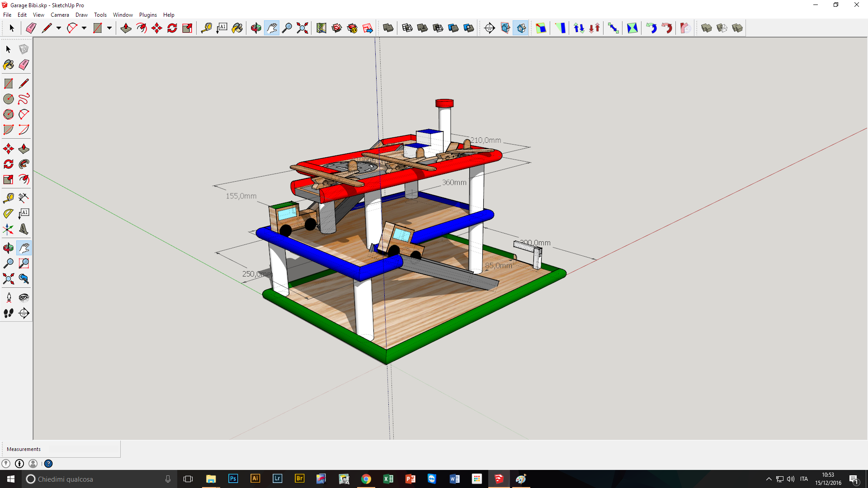Open the Plugins menu

coord(148,15)
